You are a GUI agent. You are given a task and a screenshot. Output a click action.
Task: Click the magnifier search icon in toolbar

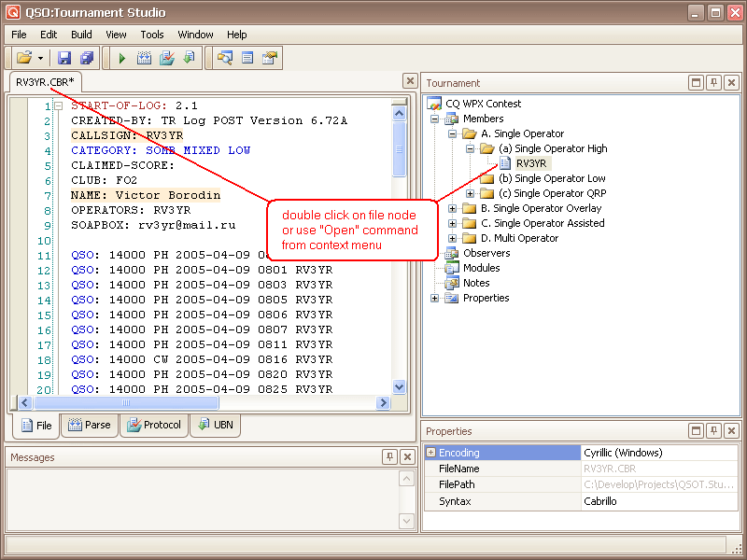[x=225, y=58]
